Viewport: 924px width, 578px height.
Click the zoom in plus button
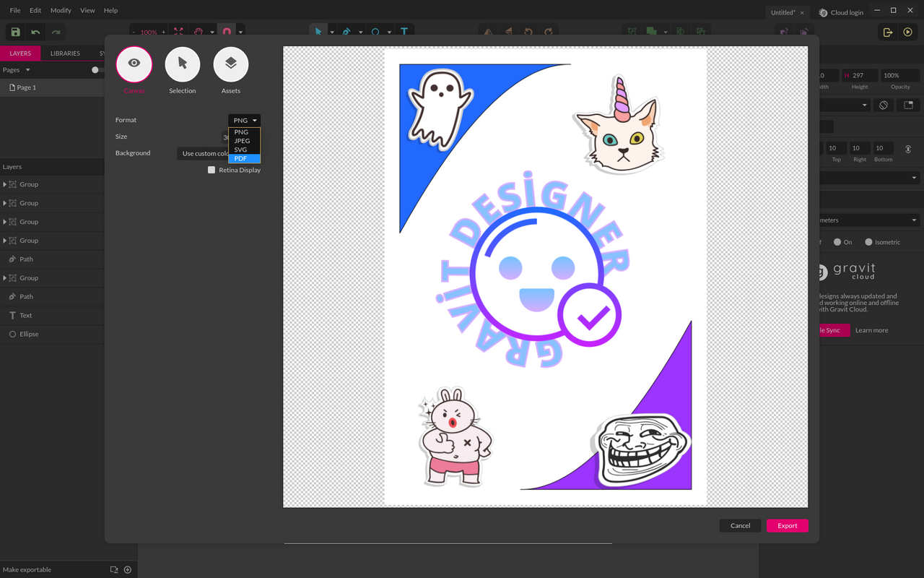coord(163,33)
